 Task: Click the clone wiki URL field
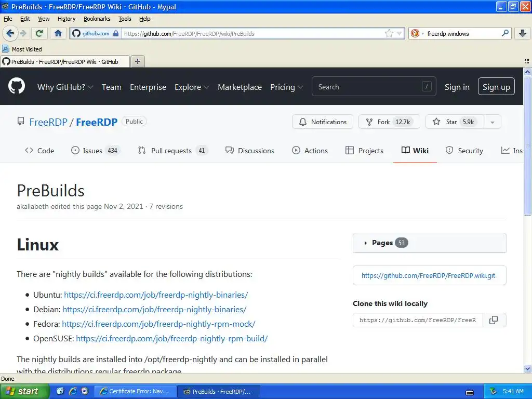click(x=418, y=320)
